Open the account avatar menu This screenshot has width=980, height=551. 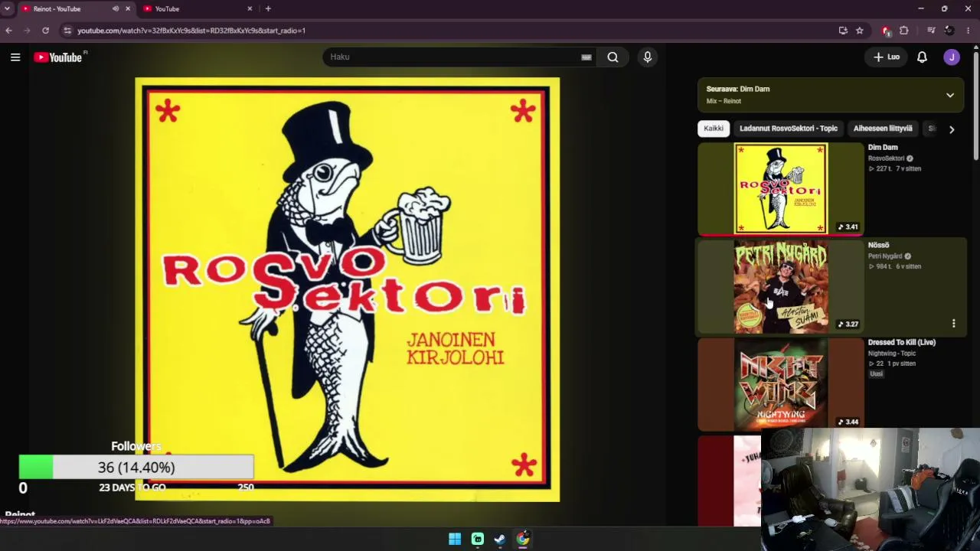coord(952,57)
